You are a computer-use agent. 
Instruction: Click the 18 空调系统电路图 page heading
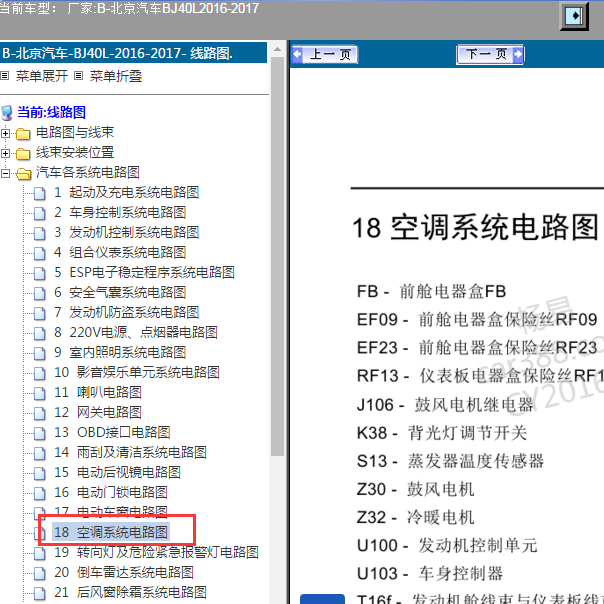click(475, 228)
